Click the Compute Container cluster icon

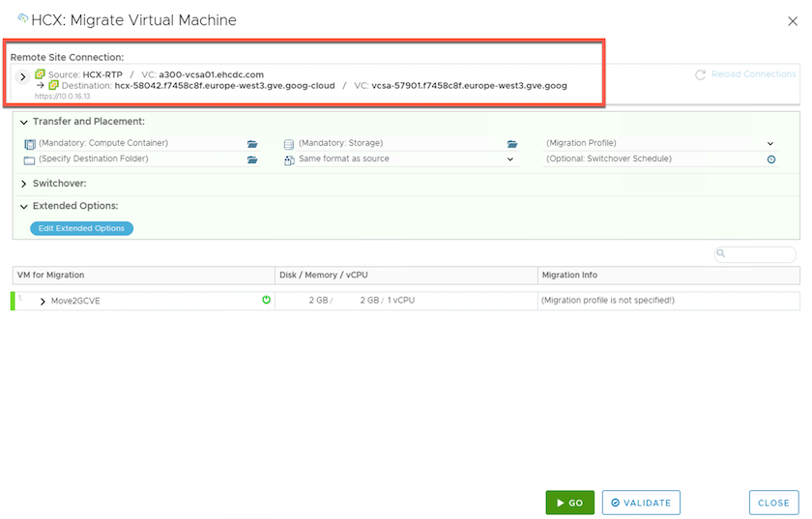pos(30,145)
